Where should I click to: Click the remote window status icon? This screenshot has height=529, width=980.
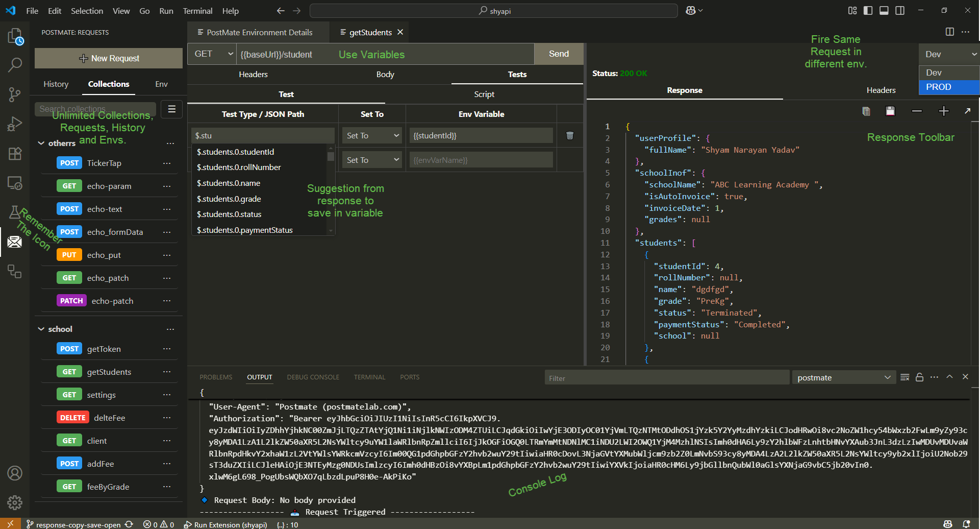tap(10, 524)
